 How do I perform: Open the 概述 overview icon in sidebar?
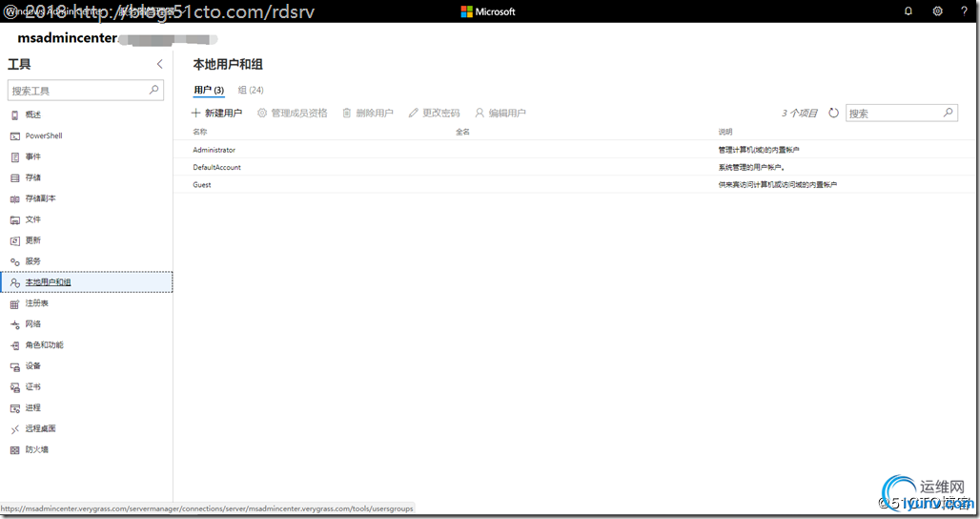[15, 115]
